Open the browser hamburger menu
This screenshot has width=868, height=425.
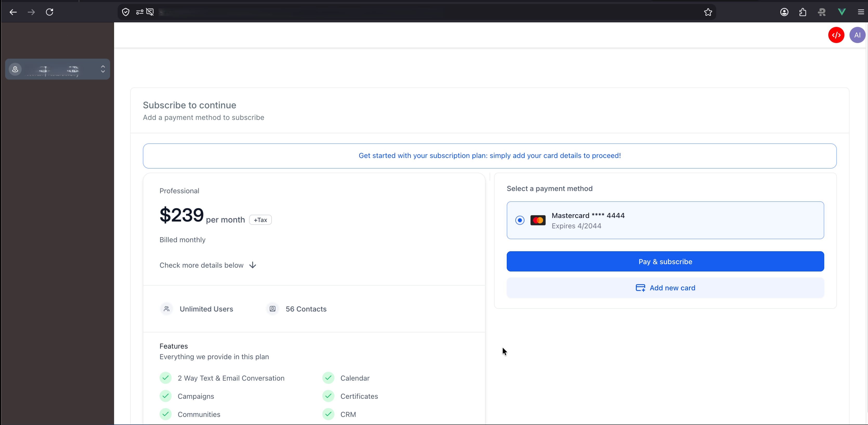(x=860, y=12)
